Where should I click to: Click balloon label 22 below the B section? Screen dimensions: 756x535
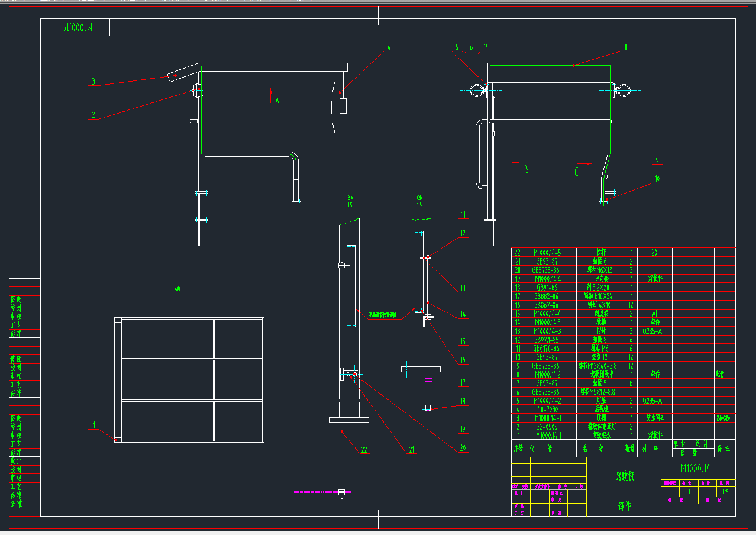pyautogui.click(x=364, y=450)
